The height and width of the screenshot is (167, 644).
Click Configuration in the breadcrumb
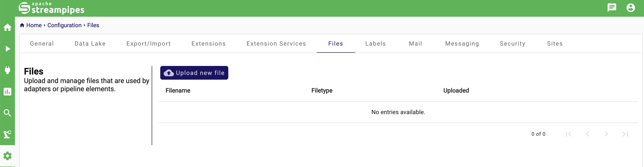point(64,25)
